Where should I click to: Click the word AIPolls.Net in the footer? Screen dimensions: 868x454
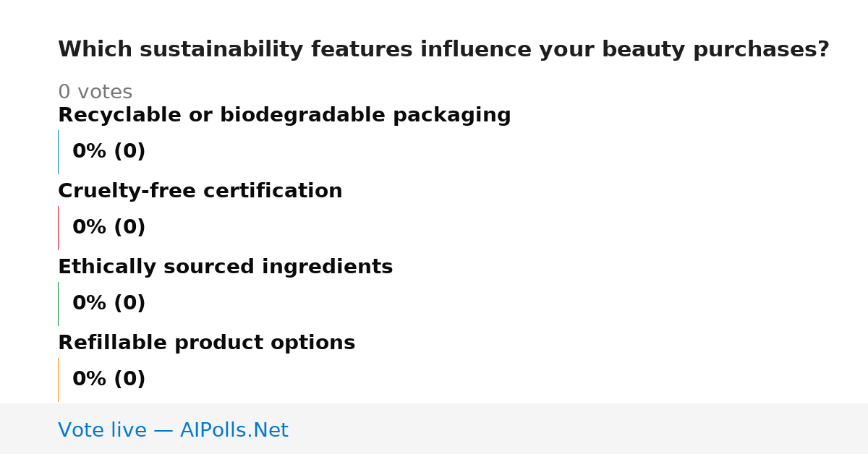coord(234,431)
